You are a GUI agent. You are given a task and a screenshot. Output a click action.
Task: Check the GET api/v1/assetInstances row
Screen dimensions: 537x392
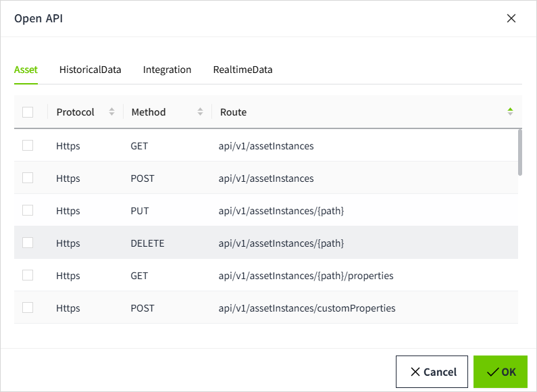coord(28,145)
